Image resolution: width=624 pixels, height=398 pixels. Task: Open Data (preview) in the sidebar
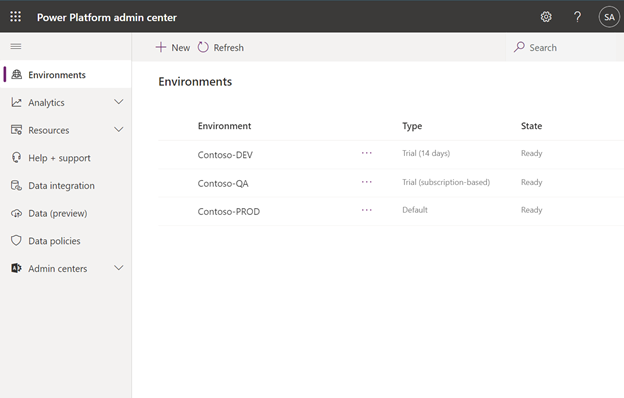[x=58, y=213]
